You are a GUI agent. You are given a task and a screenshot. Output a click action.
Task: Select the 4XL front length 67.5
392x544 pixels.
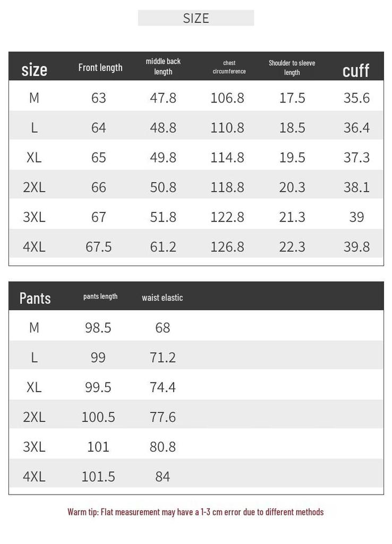tap(98, 247)
